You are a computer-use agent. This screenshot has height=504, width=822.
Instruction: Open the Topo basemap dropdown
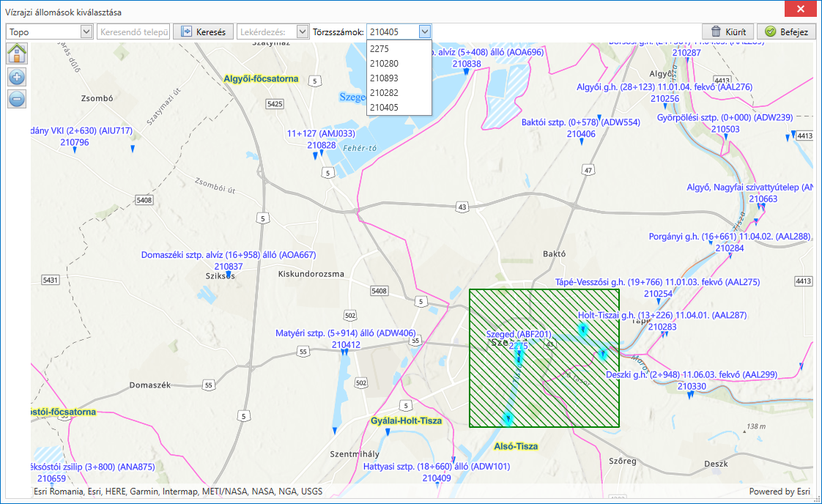coord(86,32)
